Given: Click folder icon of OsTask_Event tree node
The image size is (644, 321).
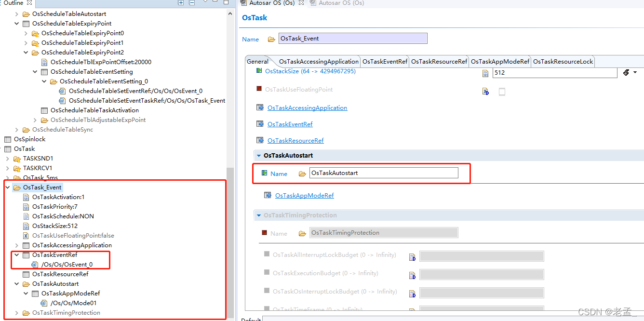Looking at the screenshot, I should 17,187.
